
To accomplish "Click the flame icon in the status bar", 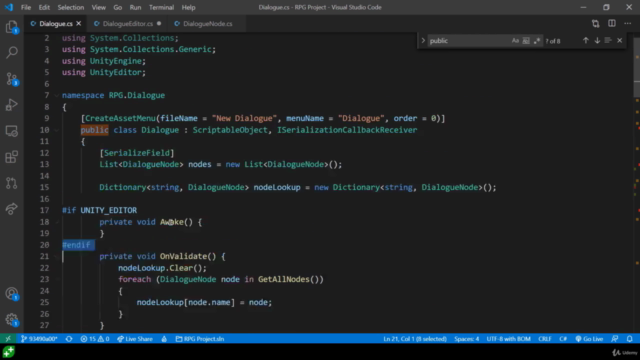I will (164, 339).
